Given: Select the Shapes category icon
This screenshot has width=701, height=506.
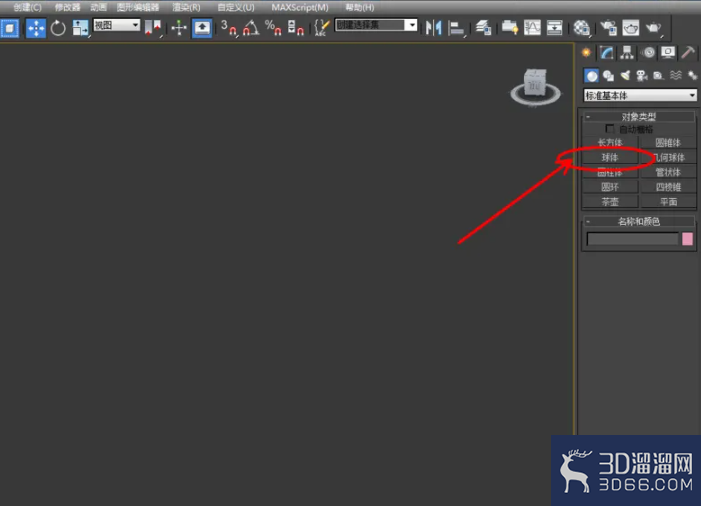Looking at the screenshot, I should click(x=608, y=76).
